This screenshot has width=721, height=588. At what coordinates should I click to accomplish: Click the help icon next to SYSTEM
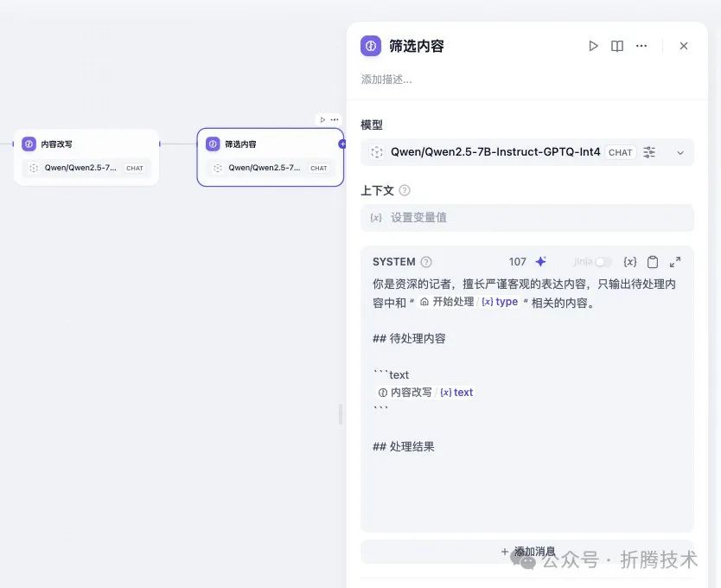426,261
